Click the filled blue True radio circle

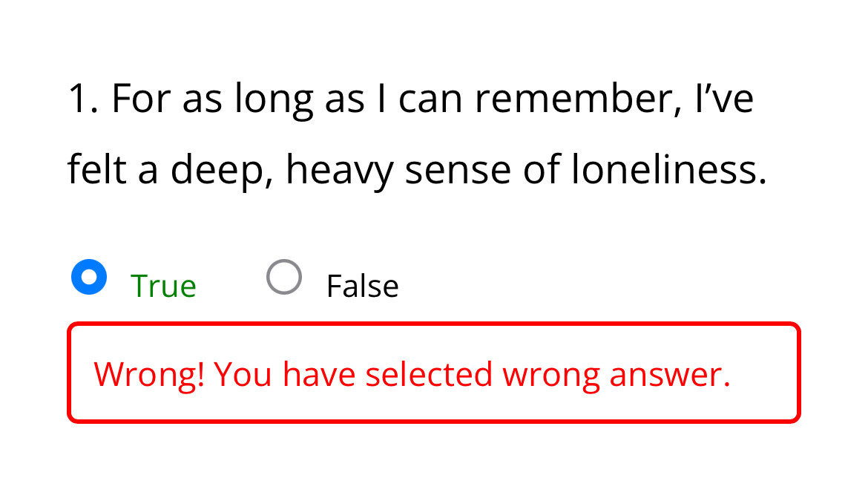(x=89, y=278)
